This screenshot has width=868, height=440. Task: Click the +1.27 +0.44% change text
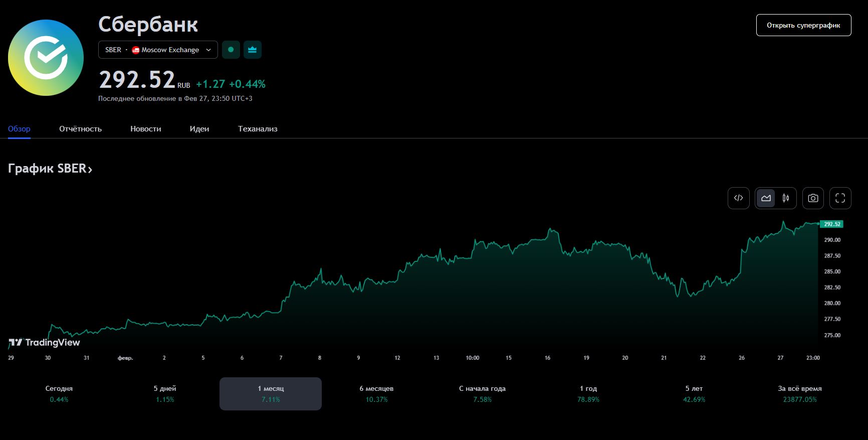[x=231, y=84]
